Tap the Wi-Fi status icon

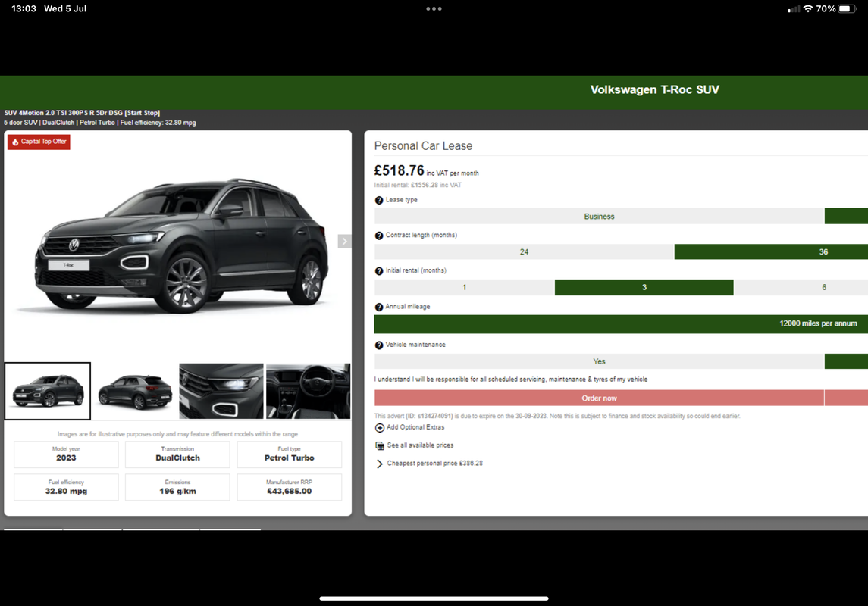point(807,9)
